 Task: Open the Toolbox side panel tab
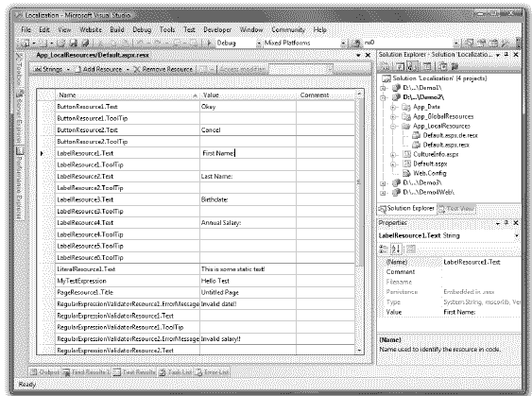click(x=19, y=70)
